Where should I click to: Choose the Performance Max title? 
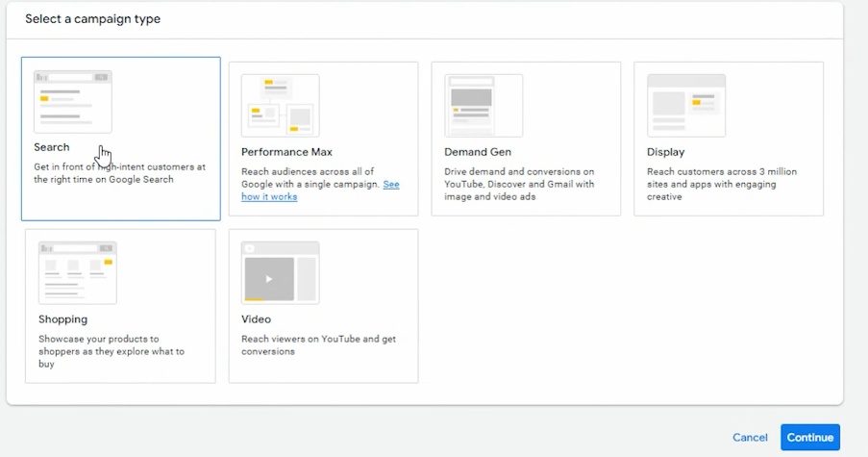[x=286, y=152]
